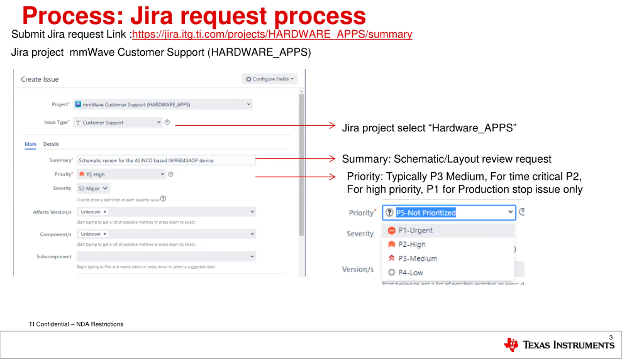Screen dimensions: 644x362
Task: Click the Issue Type help question icon
Action: point(167,122)
